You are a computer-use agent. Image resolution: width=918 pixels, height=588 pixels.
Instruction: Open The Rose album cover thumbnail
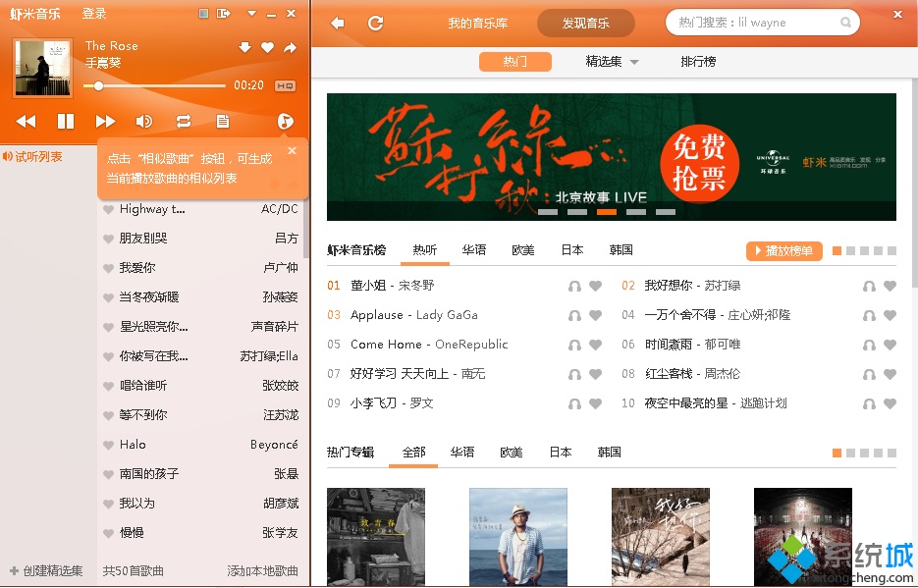coord(43,68)
